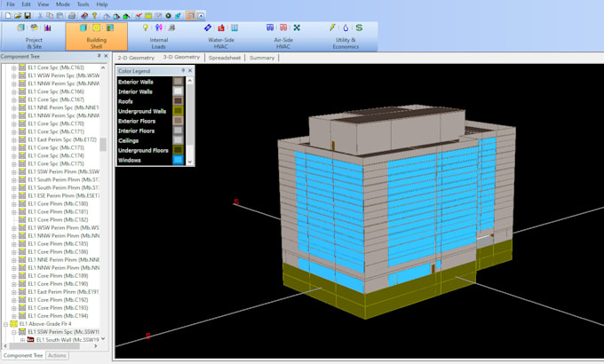Copy selection using toolbar copy icon
604x364 pixels.
tap(50, 16)
